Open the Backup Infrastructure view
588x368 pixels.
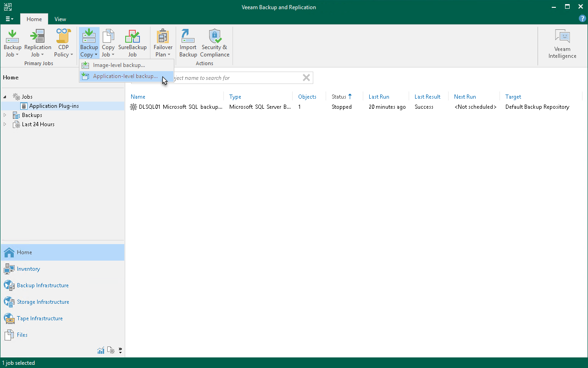coord(62,285)
